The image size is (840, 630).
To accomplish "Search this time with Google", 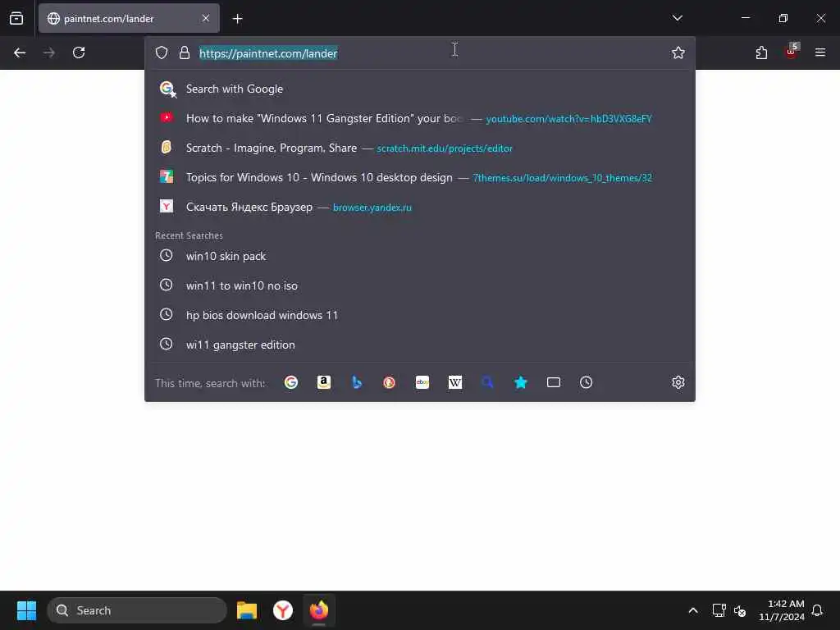I will point(291,382).
